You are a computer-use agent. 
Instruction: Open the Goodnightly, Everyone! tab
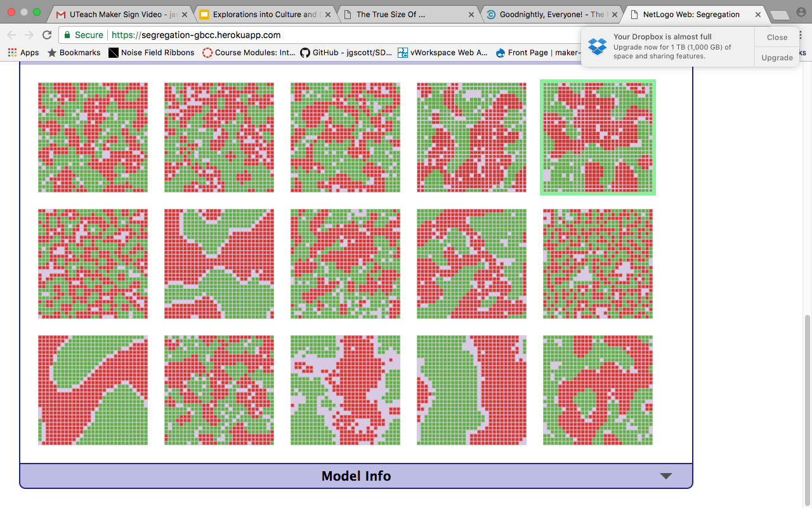[x=549, y=14]
